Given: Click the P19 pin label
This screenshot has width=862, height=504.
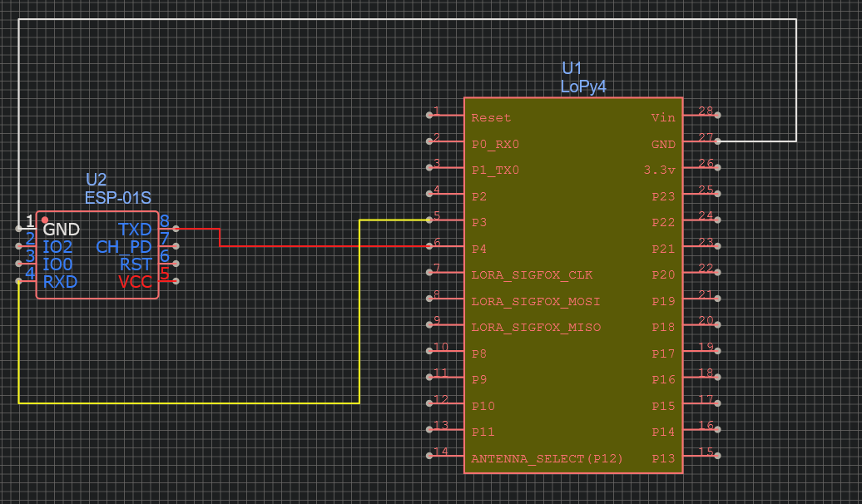Looking at the screenshot, I should click(663, 301).
